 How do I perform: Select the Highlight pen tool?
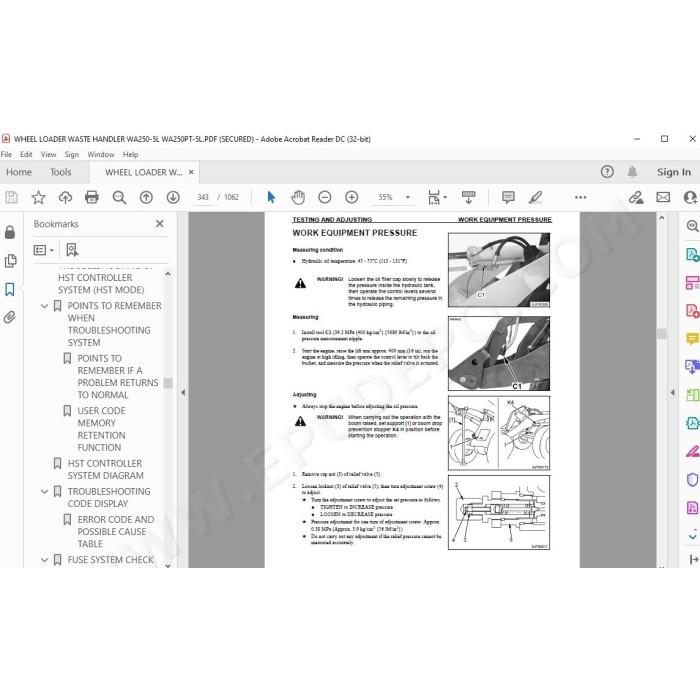tap(535, 197)
